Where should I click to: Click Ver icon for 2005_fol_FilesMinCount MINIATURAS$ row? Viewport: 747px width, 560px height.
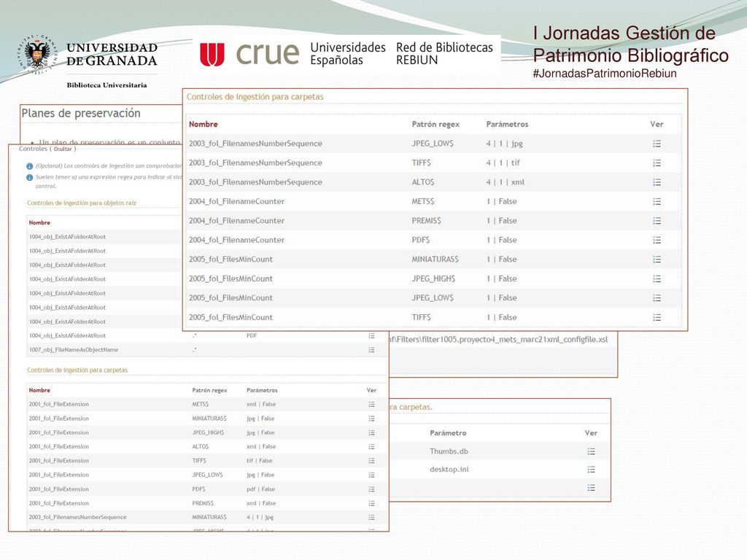(x=657, y=260)
